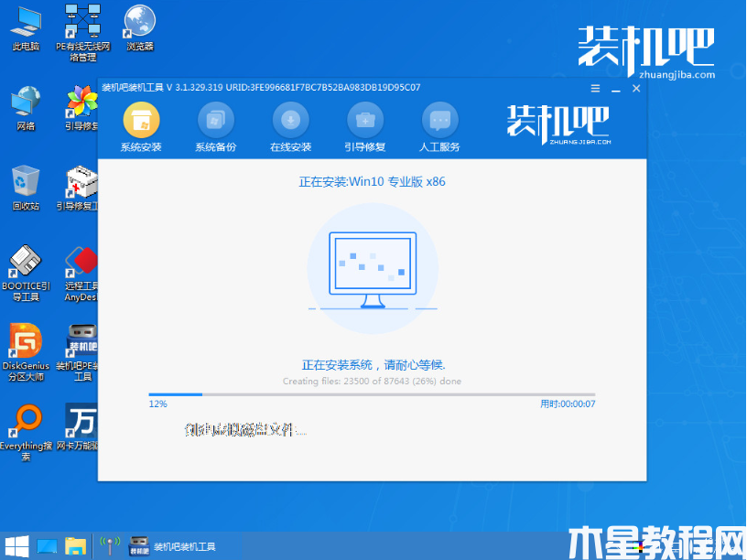
Task: Launch Everything搜索 desktop shortcut
Action: point(26,433)
